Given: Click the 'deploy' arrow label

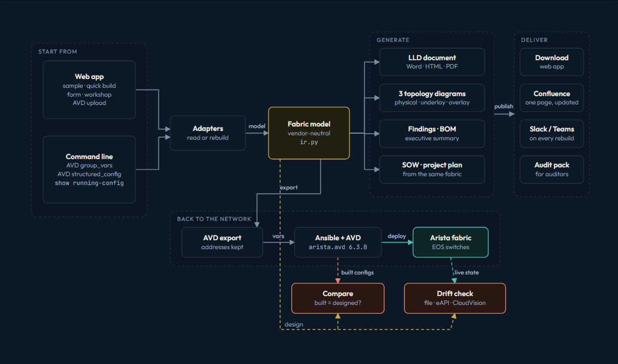Looking at the screenshot, I should 397,236.
